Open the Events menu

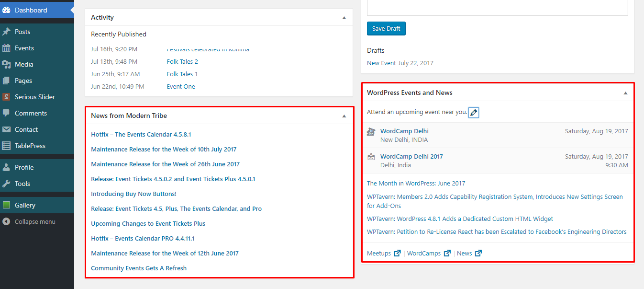click(x=37, y=48)
